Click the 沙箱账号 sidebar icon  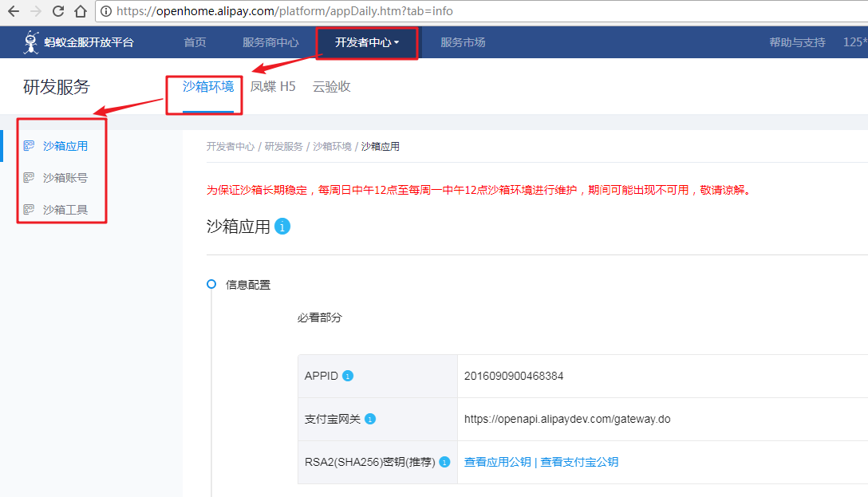point(30,178)
